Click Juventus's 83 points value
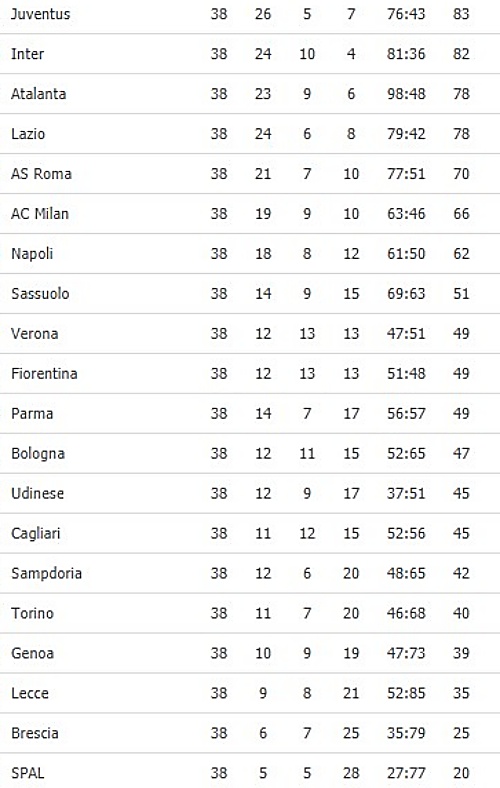This screenshot has height=788, width=500. click(461, 14)
